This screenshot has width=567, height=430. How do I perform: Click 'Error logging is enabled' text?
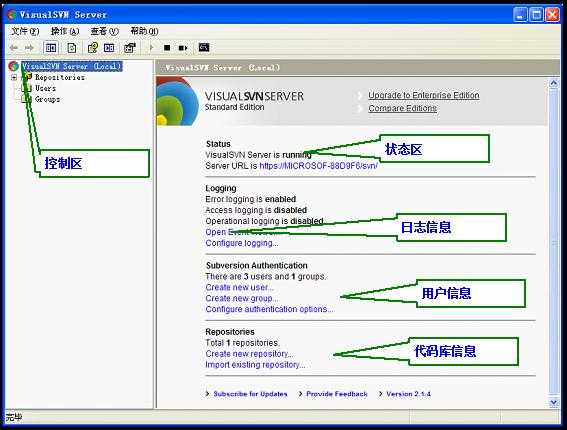click(251, 199)
